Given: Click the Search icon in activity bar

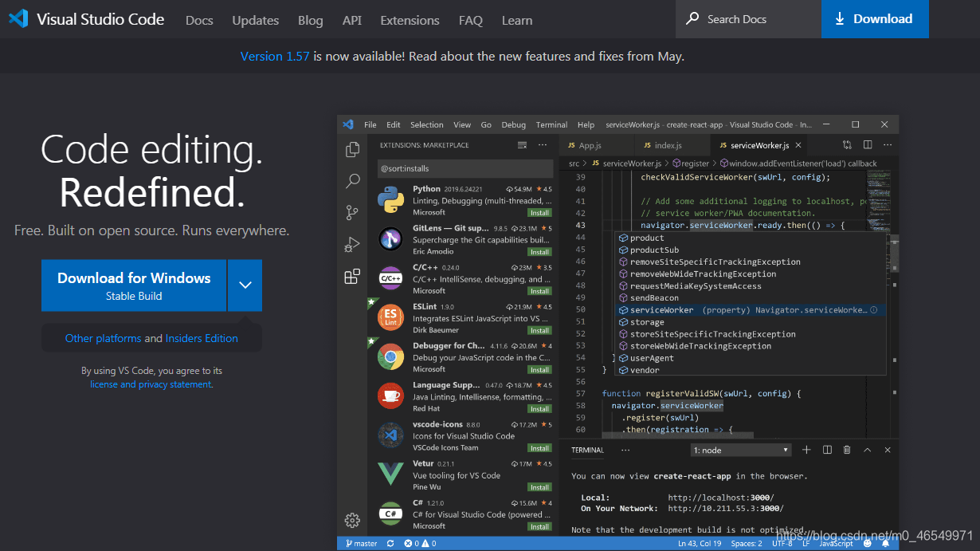Looking at the screenshot, I should click(x=352, y=181).
